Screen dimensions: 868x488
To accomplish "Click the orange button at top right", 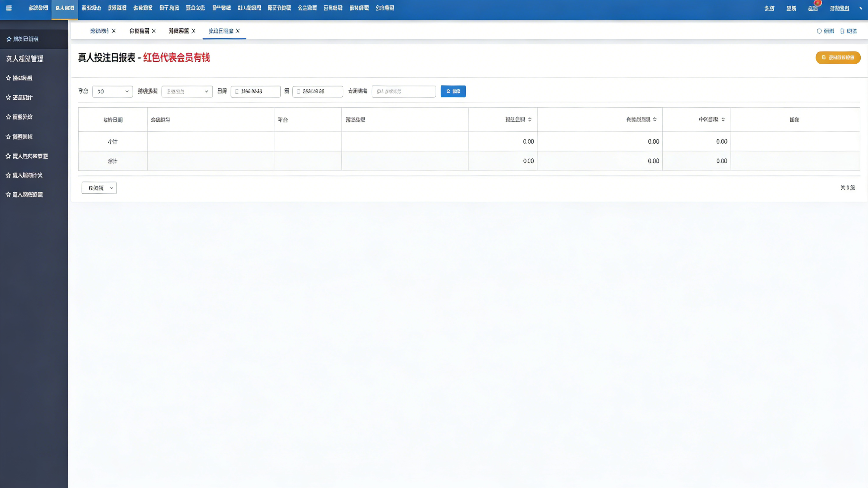I will click(x=838, y=58).
